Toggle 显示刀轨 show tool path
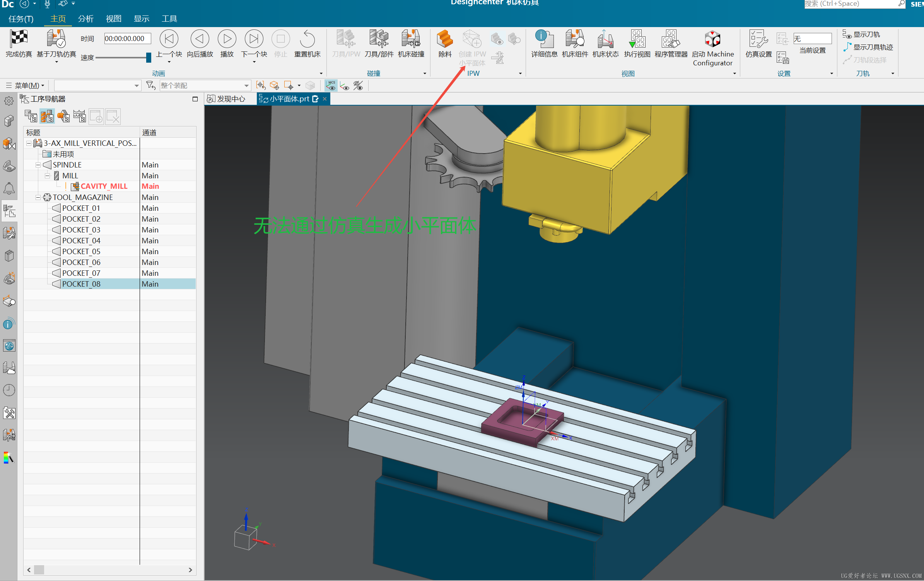This screenshot has height=581, width=924. click(861, 34)
